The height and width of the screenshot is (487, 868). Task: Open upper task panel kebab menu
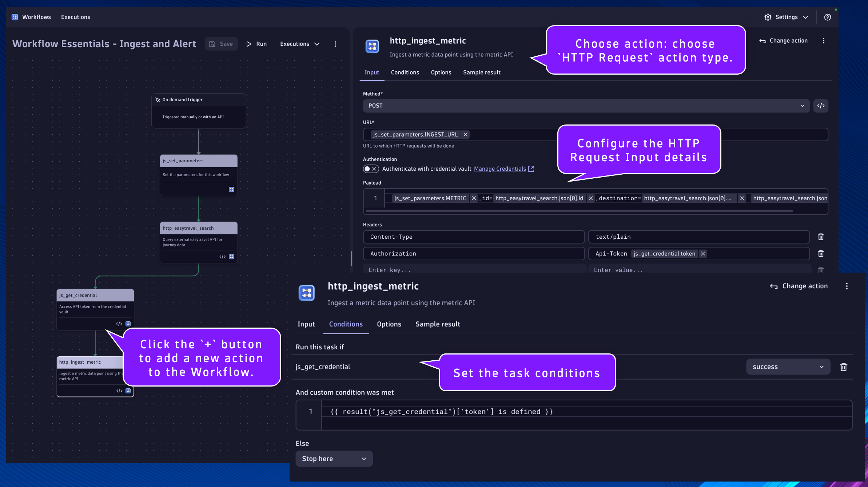click(824, 41)
